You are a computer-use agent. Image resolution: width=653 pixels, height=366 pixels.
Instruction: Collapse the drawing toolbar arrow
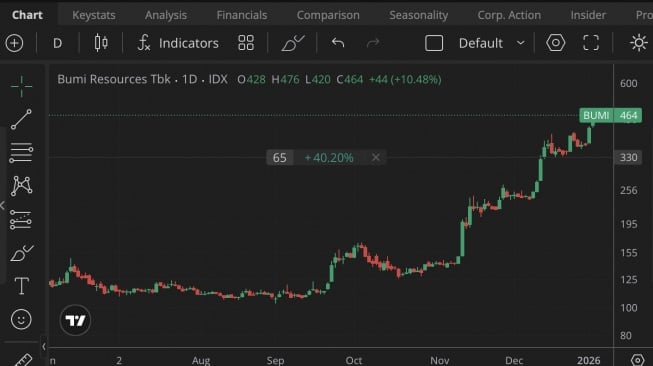coord(44,346)
